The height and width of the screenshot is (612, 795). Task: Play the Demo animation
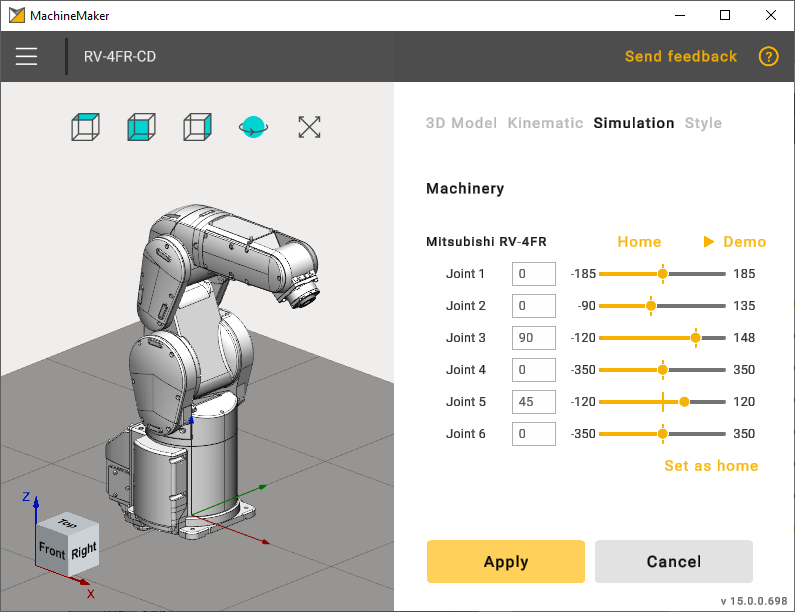(x=735, y=242)
